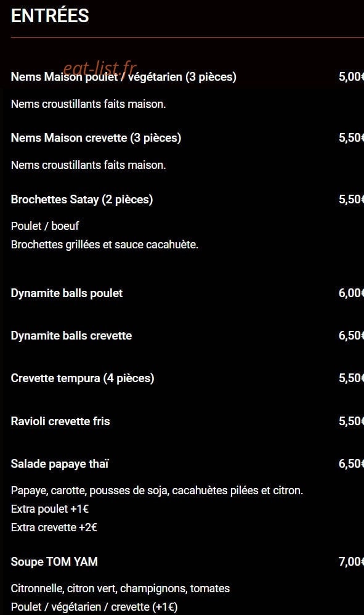This screenshot has width=364, height=615.
Task: Click the Extra crevette +2€ option text
Action: pos(54,527)
